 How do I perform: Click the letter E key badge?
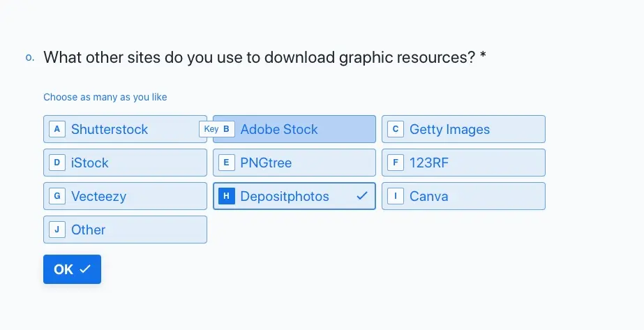226,163
